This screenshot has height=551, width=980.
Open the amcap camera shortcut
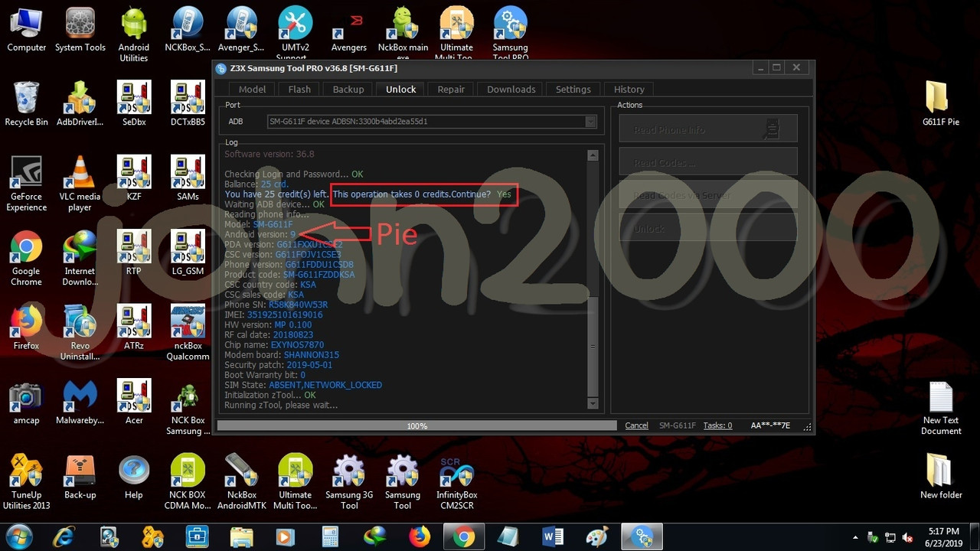tap(26, 403)
